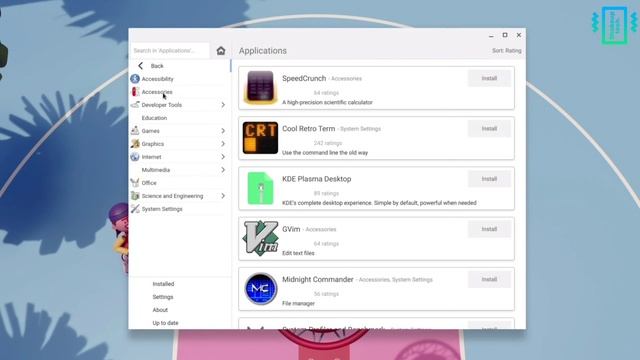Click the Applications heading
640x360 pixels.
pyautogui.click(x=263, y=51)
